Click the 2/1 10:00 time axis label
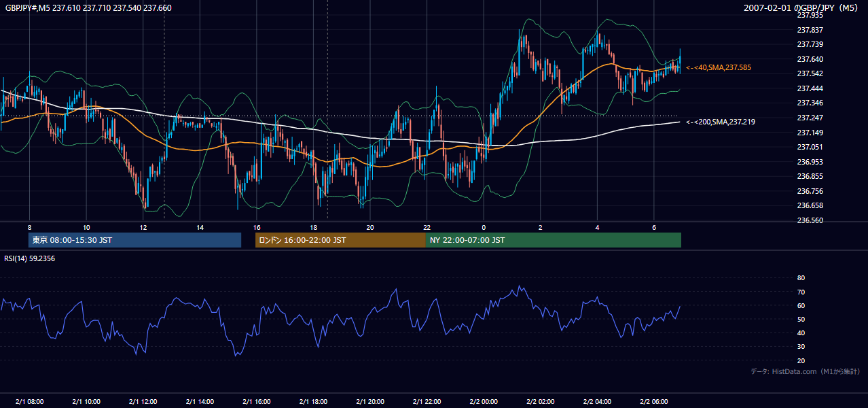The width and height of the screenshot is (868, 408). (86, 401)
